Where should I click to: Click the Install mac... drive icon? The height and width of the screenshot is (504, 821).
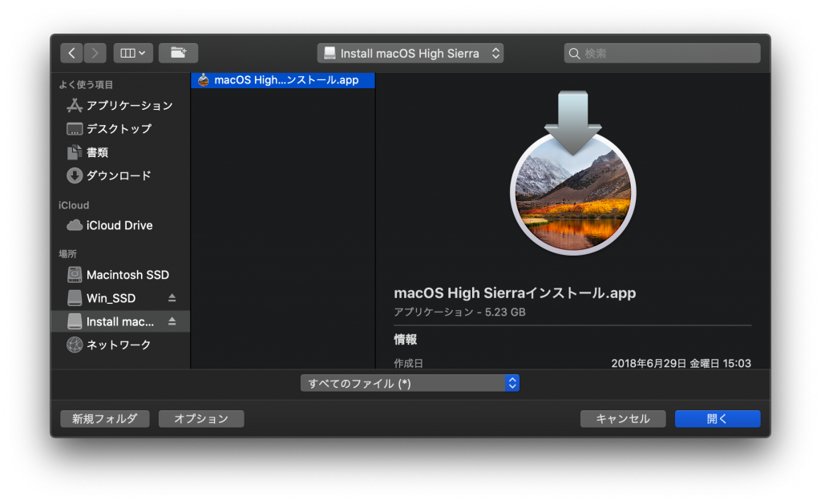click(75, 321)
